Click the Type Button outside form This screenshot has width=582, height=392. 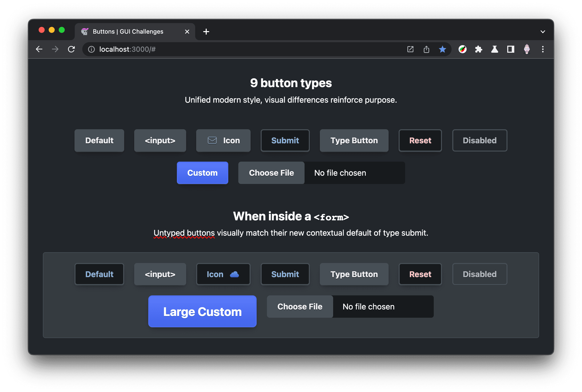[353, 140]
